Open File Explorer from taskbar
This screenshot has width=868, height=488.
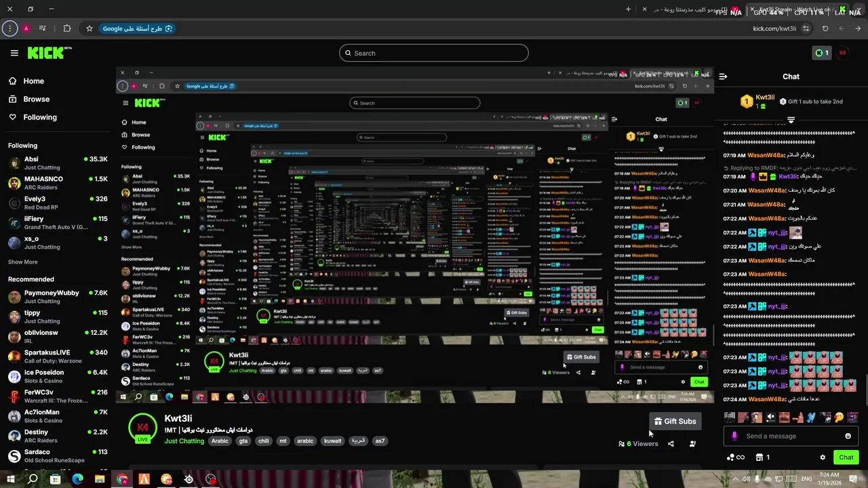click(x=100, y=479)
